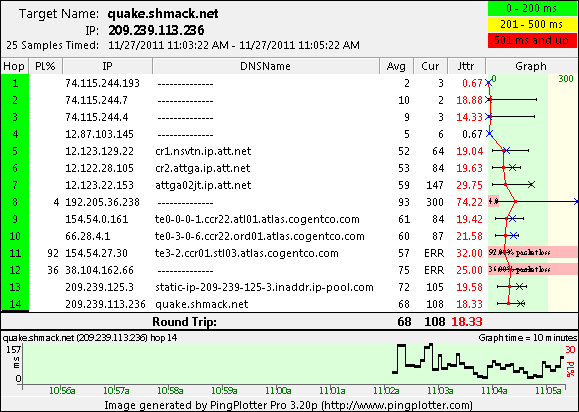Click IP address 12.123.129.22
579x412 pixels.
99,151
